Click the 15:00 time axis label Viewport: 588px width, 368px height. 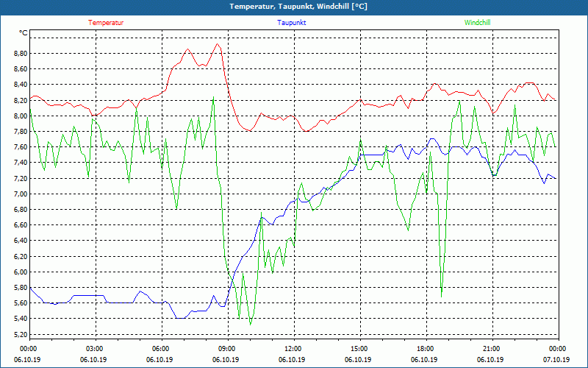coord(359,348)
